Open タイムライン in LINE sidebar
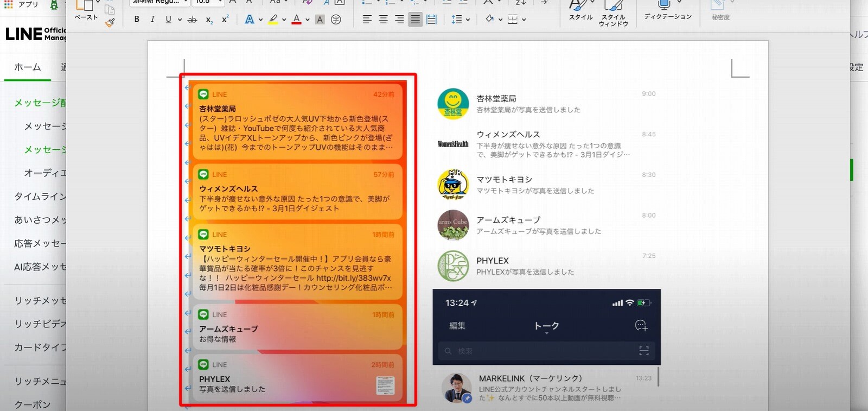Image resolution: width=868 pixels, height=411 pixels. tap(40, 197)
